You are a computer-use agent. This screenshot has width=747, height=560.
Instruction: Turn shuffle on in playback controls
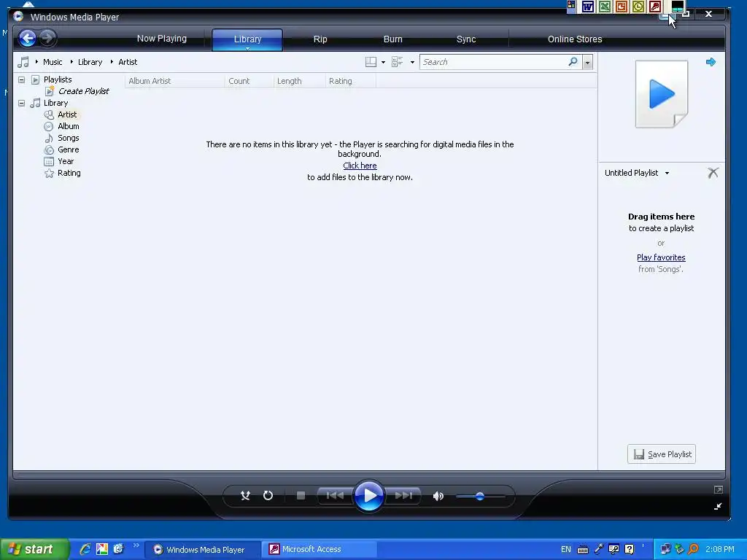tap(245, 496)
